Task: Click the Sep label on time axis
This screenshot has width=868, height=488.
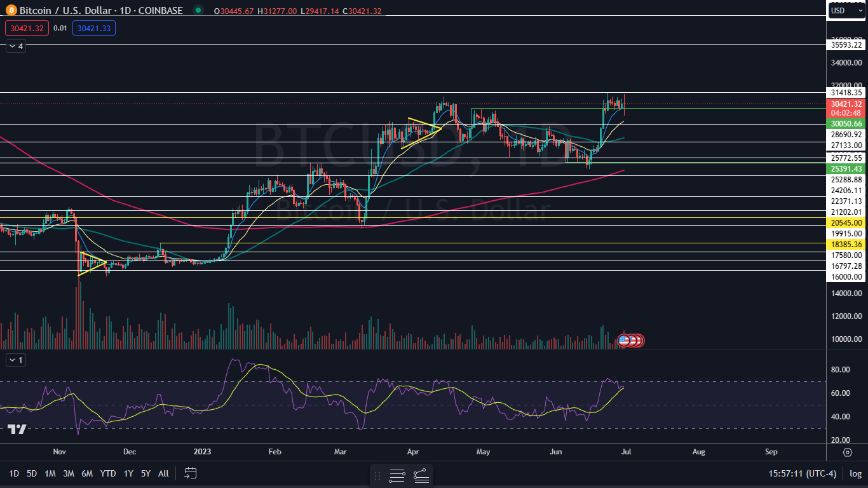Action: pos(771,452)
